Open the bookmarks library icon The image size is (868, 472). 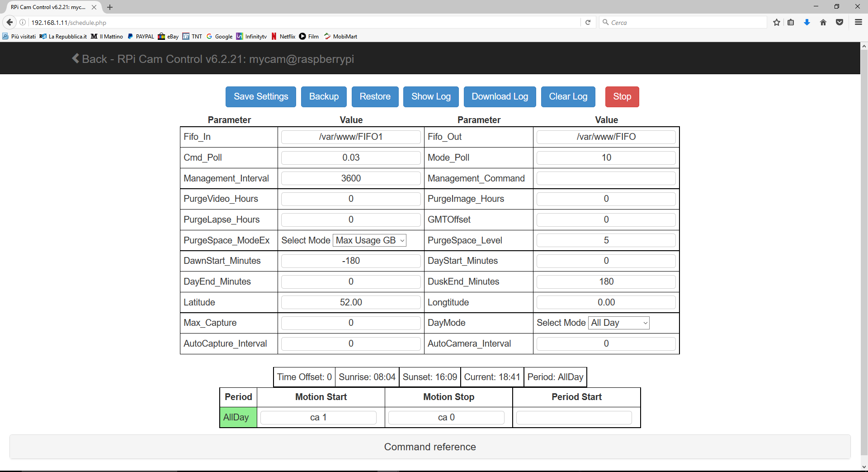pyautogui.click(x=791, y=22)
